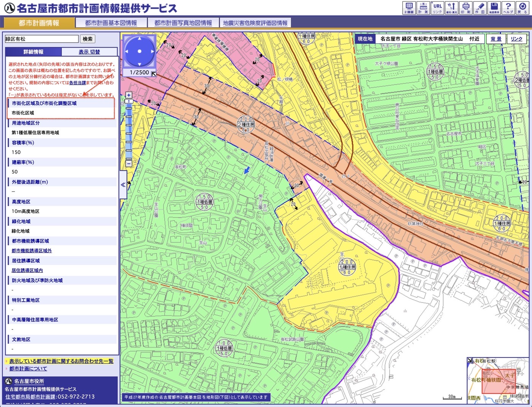
Task: Open the 地震災害危険度評価図情報 tab
Action: pos(255,23)
